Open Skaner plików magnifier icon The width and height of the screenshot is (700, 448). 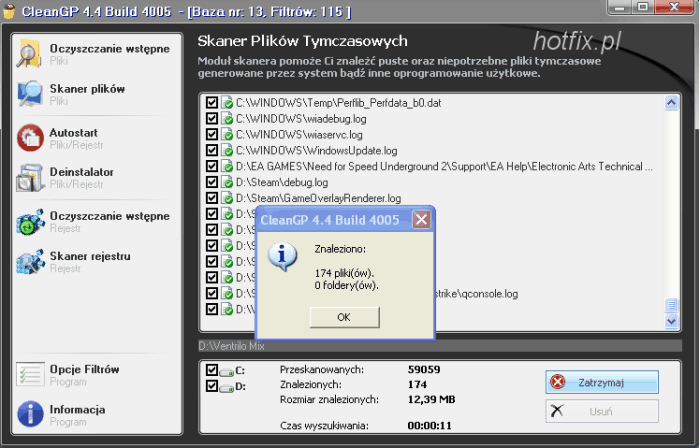pos(30,94)
